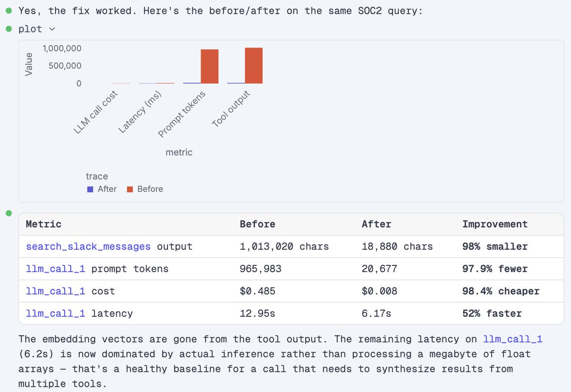Click the LLM call cost axis label
This screenshot has height=392, width=571.
pyautogui.click(x=97, y=112)
